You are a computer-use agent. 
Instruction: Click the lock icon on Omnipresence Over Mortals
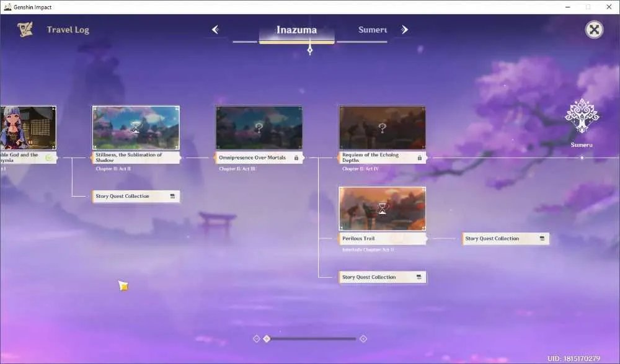[296, 158]
